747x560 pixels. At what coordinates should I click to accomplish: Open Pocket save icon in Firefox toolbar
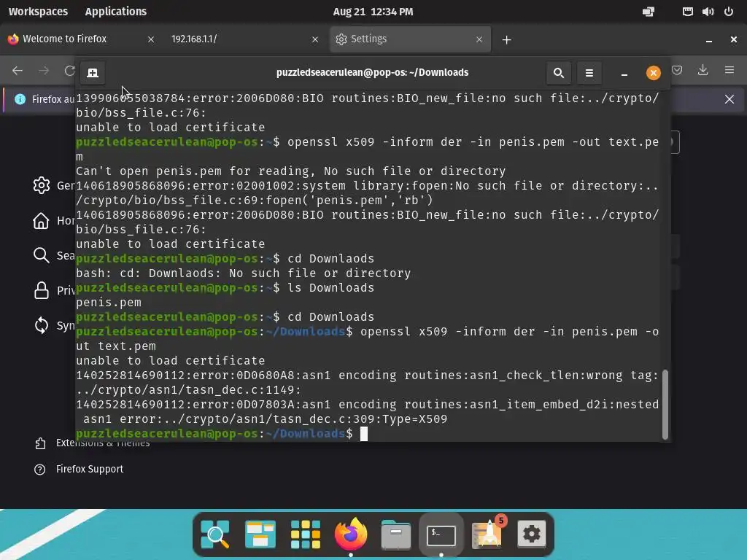pos(677,71)
